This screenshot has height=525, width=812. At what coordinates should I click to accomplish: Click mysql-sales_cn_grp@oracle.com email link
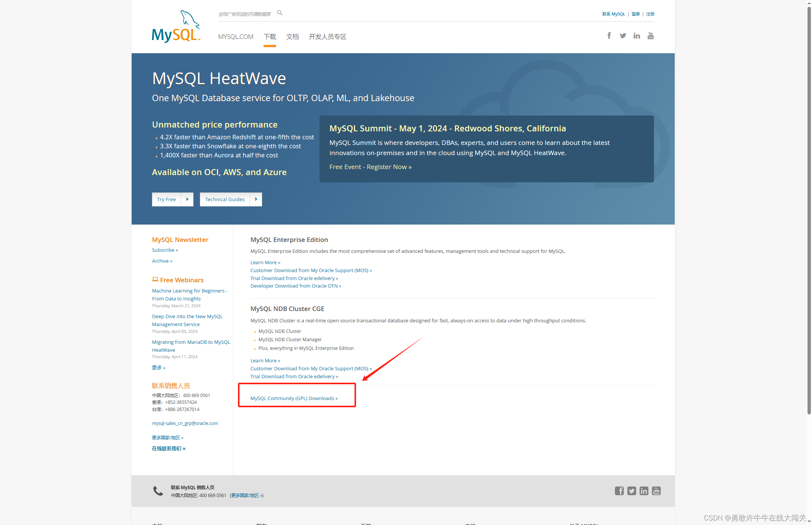tap(185, 423)
